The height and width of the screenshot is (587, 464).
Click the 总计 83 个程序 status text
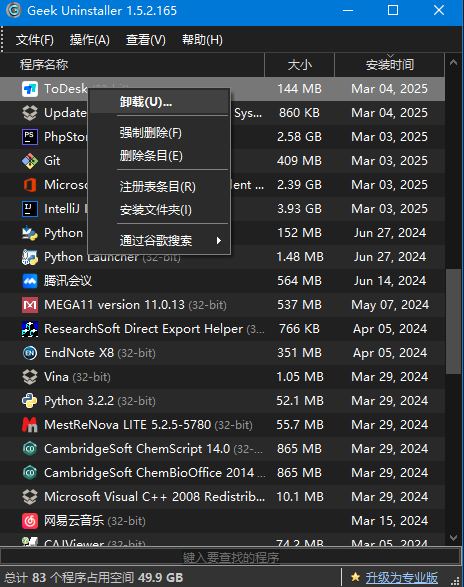coord(94,578)
